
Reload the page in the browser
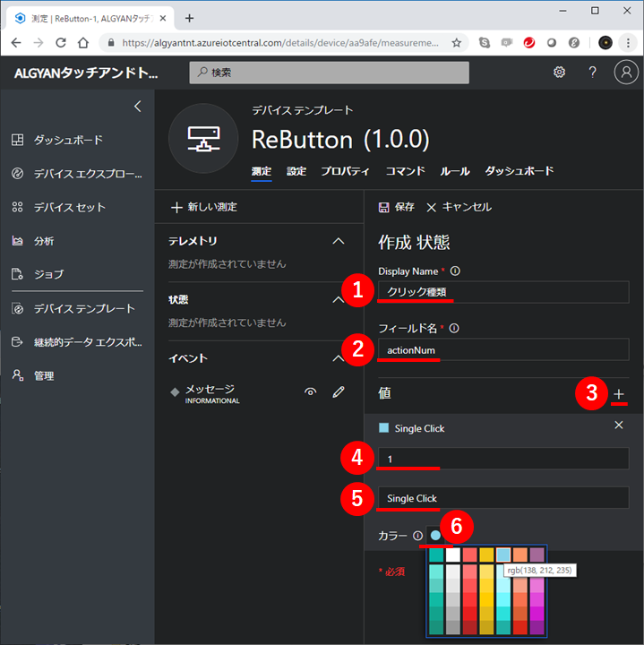(61, 42)
